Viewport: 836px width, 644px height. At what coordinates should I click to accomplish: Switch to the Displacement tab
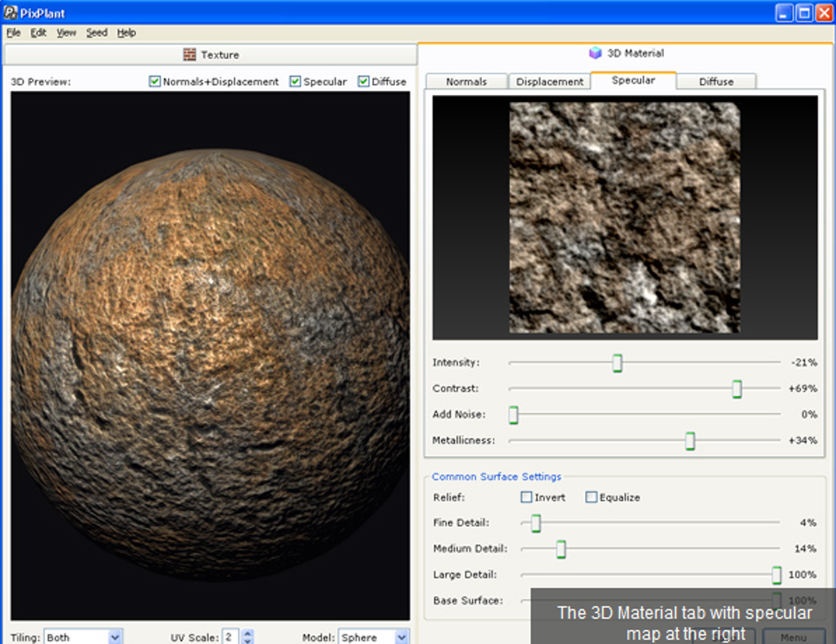[x=550, y=82]
